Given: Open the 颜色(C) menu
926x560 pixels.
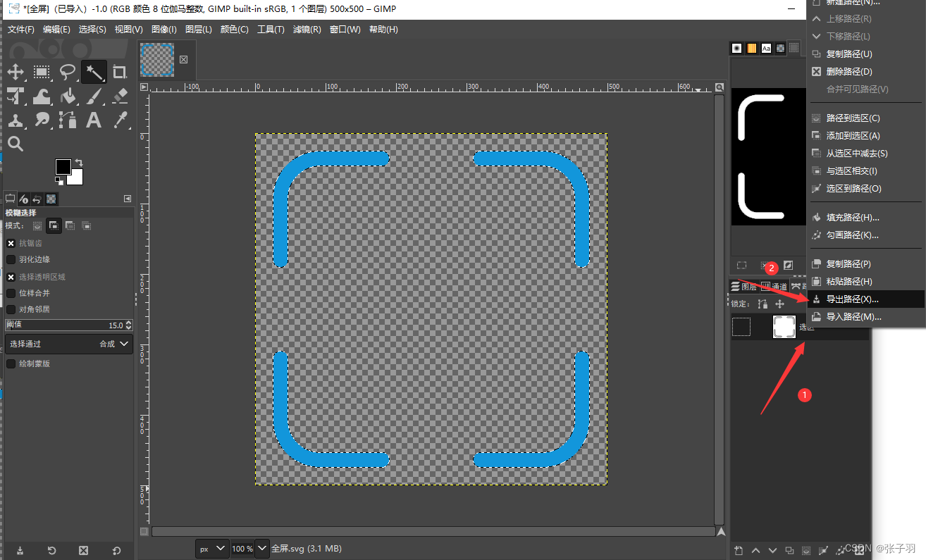Looking at the screenshot, I should coord(234,30).
